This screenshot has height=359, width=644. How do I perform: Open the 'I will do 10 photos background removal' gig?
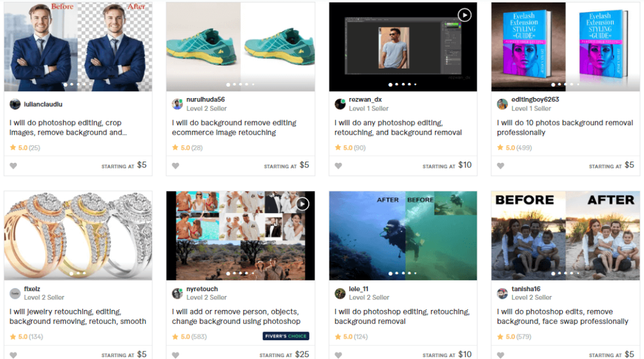coord(565,128)
